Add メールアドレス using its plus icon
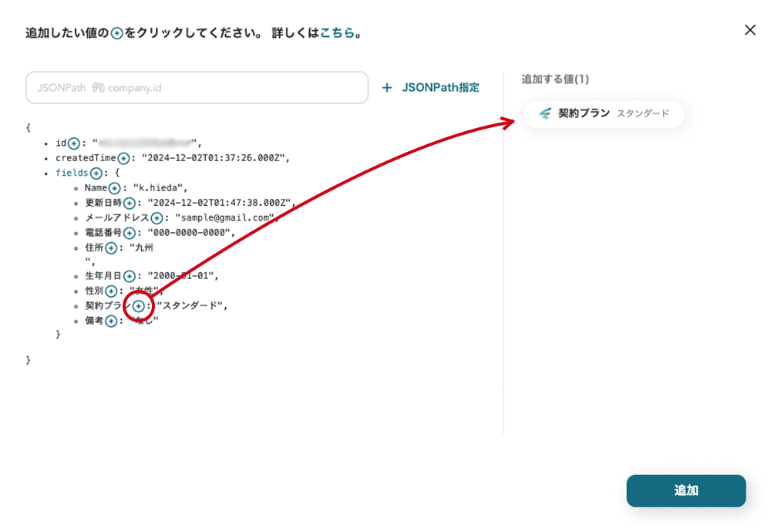The image size is (771, 532). [157, 218]
